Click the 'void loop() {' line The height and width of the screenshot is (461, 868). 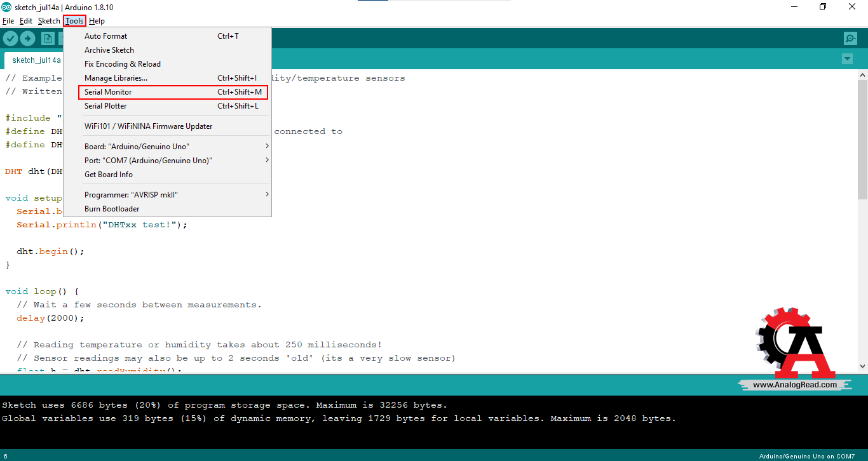coord(42,291)
